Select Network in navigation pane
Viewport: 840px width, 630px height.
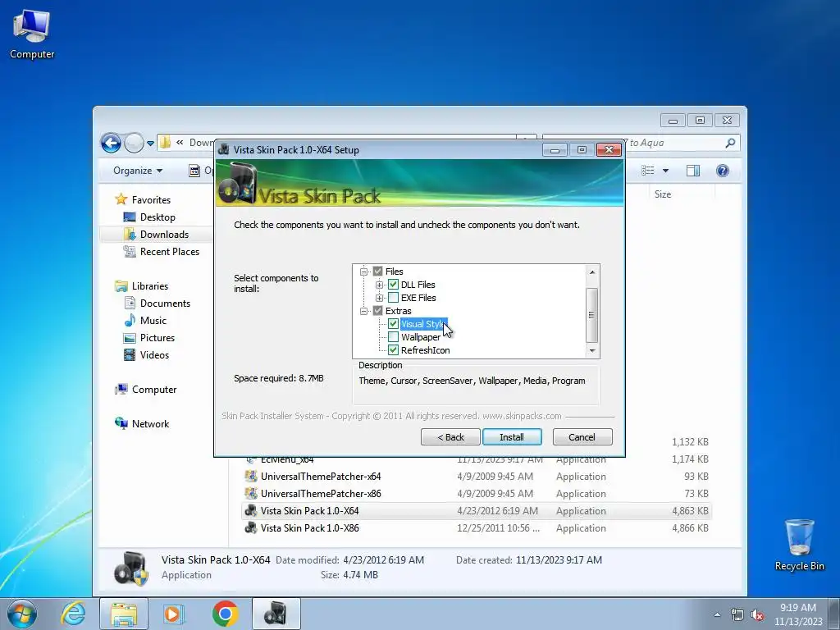150,424
